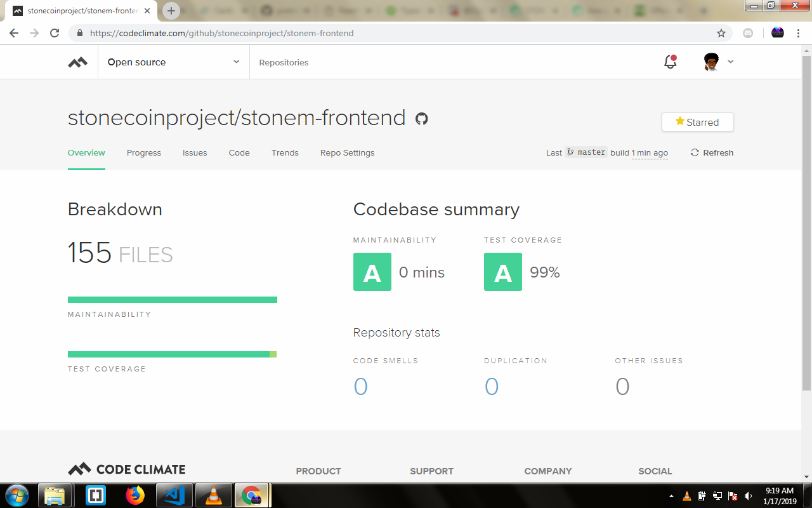Click the 99% test coverage value

(545, 272)
